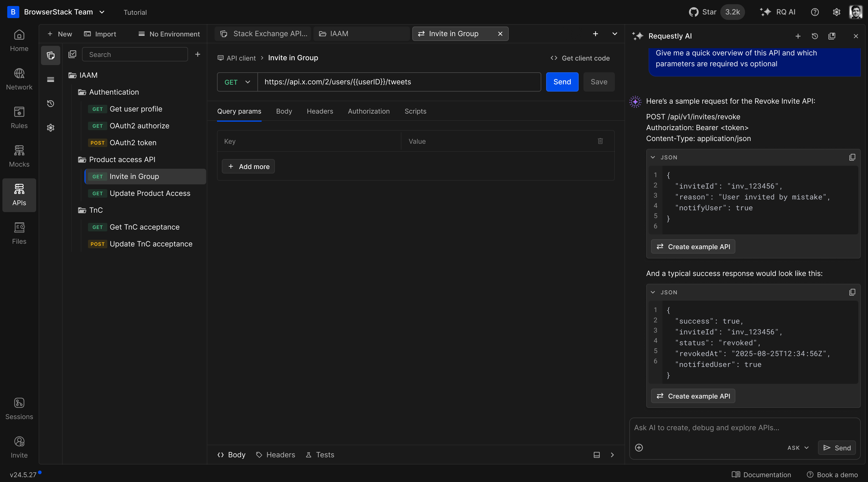Select the No Environment selector
This screenshot has width=868, height=482.
pos(169,34)
